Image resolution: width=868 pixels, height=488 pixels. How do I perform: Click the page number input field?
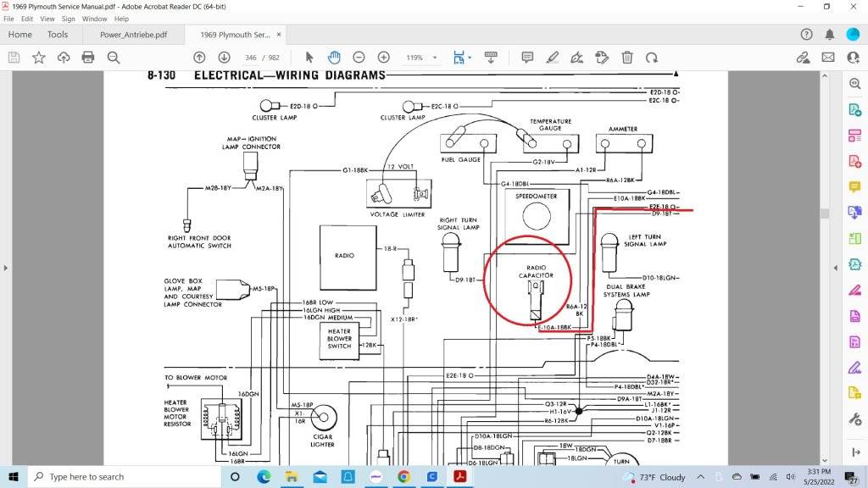250,58
